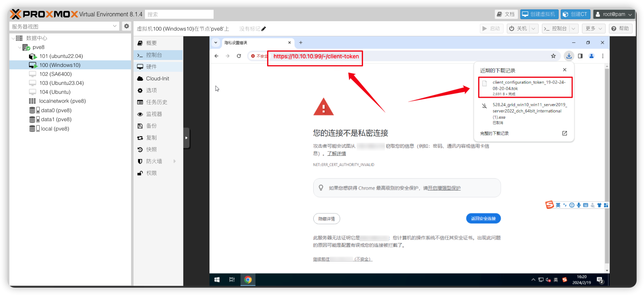Image resolution: width=644 pixels, height=295 pixels.
Task: Click the 关机 shutdown button
Action: pyautogui.click(x=518, y=29)
